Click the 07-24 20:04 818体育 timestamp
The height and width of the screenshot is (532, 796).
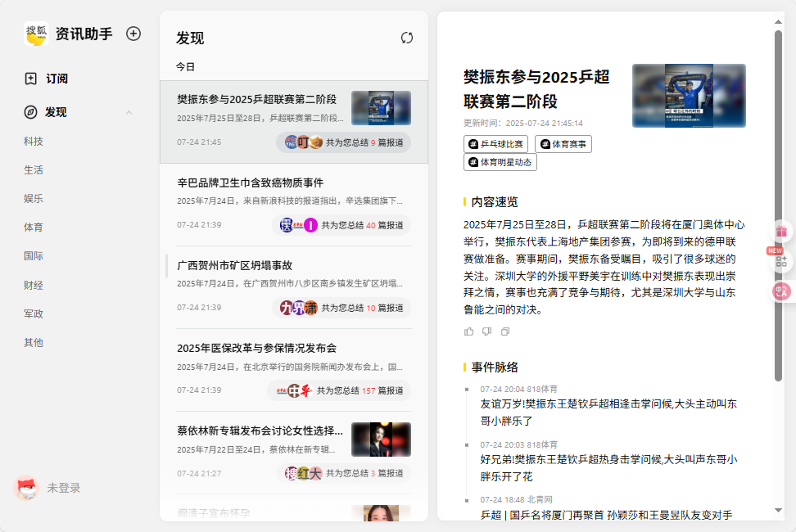pyautogui.click(x=519, y=389)
